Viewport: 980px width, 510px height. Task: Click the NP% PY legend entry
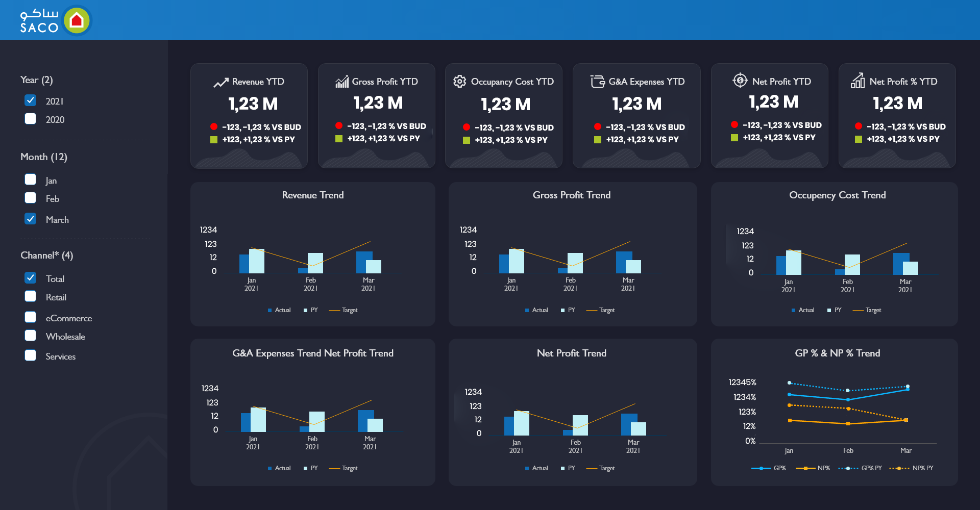tap(912, 468)
